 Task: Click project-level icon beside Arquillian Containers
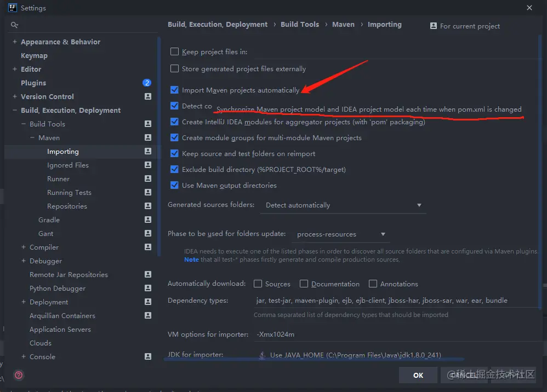tap(148, 315)
